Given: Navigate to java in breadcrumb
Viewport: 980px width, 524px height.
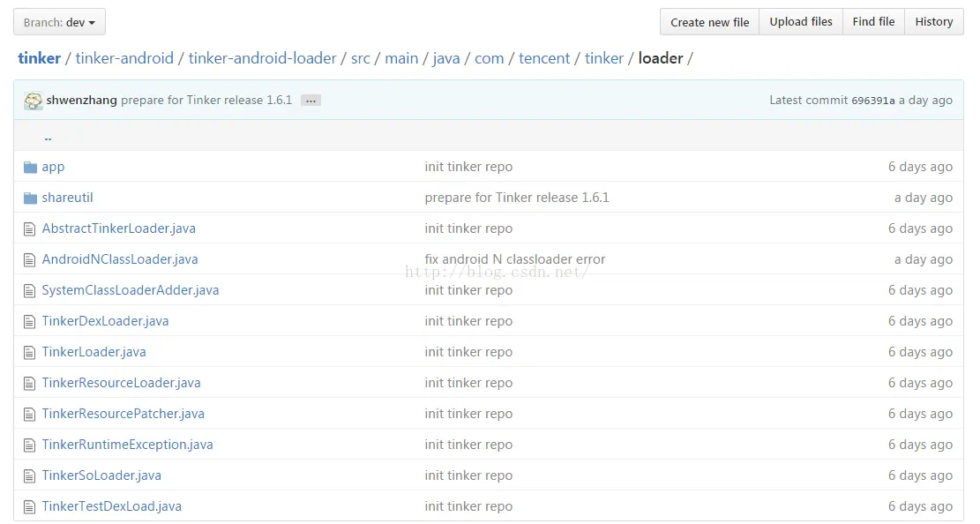Looking at the screenshot, I should click(x=445, y=58).
